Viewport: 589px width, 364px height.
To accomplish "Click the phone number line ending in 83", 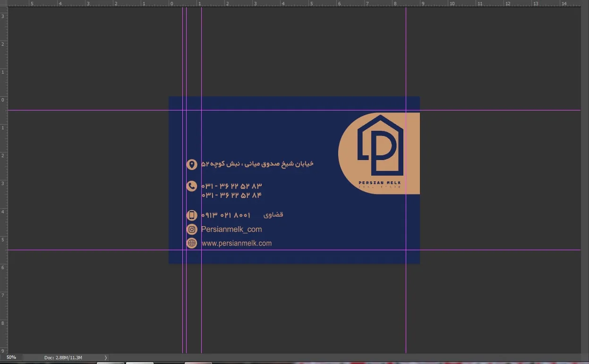I will click(231, 186).
